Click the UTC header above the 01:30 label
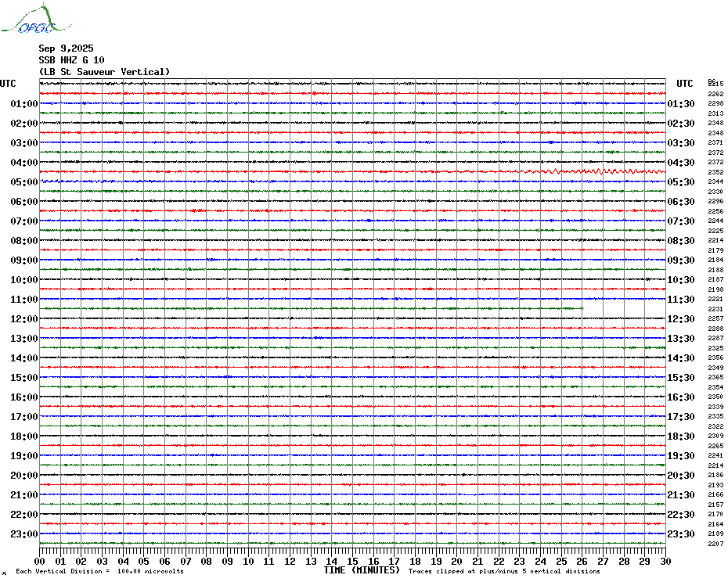The width and height of the screenshot is (728, 582). (684, 84)
